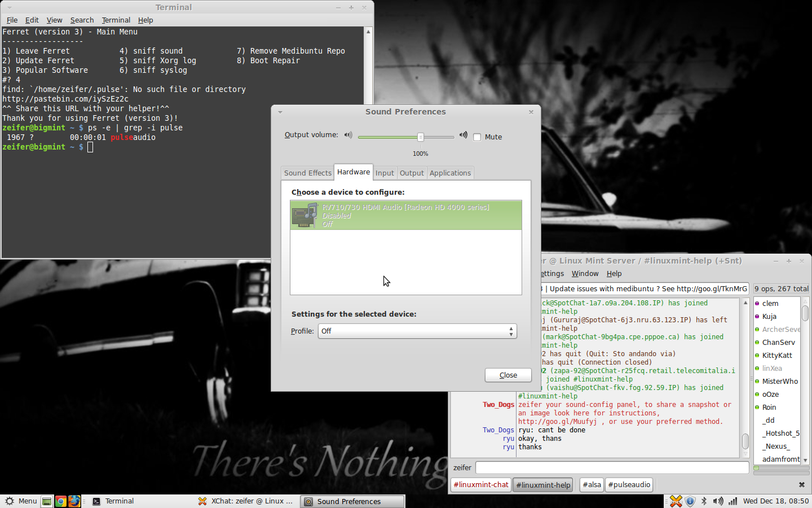This screenshot has width=812, height=508.
Task: Open Menu gear icon on the taskbar
Action: click(10, 501)
